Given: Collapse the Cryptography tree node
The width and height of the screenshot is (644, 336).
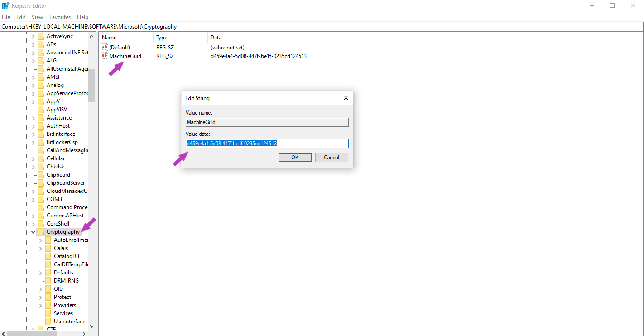Looking at the screenshot, I should (x=33, y=232).
